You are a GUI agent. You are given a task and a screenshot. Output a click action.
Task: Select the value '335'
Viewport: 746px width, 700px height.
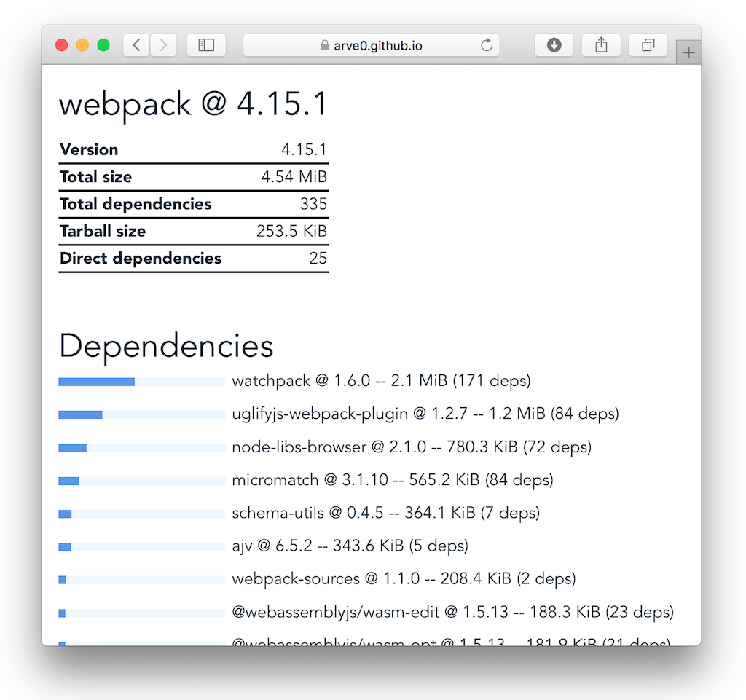pos(313,204)
